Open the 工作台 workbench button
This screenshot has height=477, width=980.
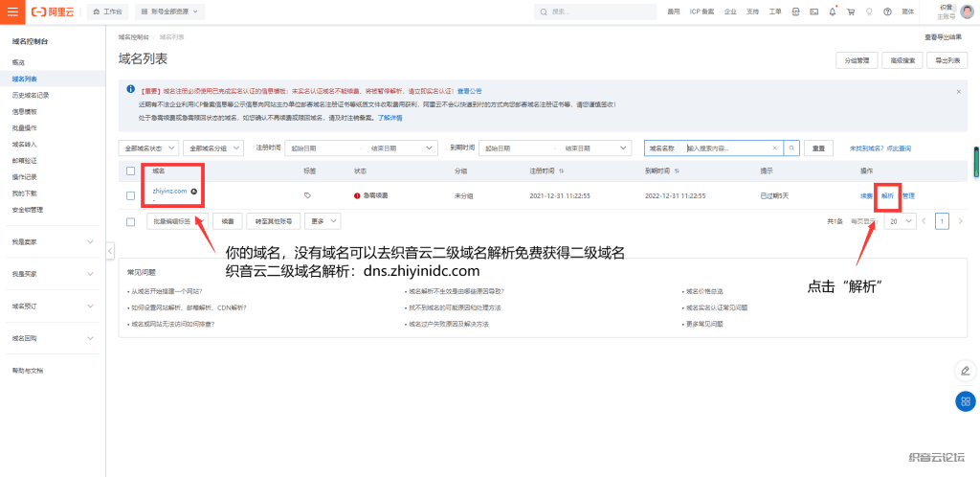click(x=107, y=11)
